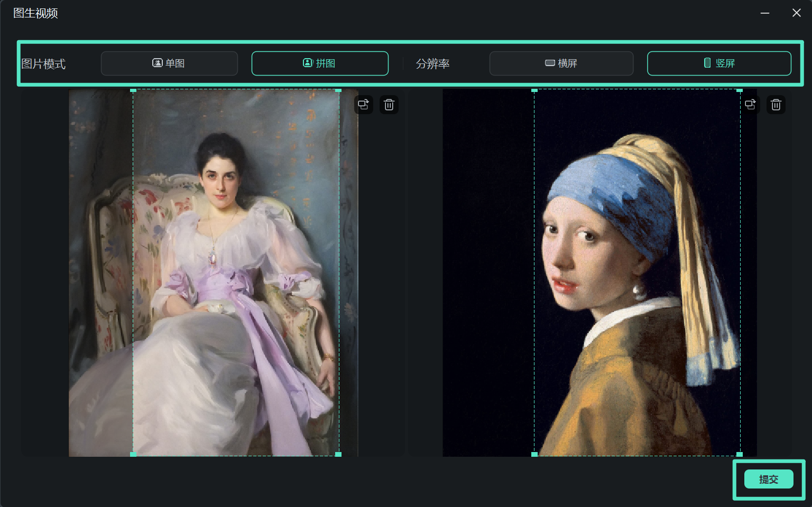
Task: Replace the Girl with Pearl Earring image
Action: (751, 105)
